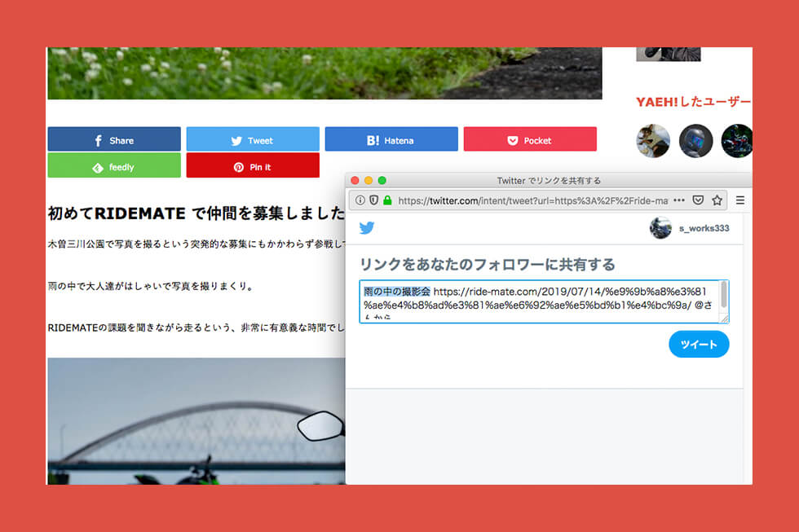This screenshot has width=799, height=532.
Task: Click the Twitter bird logo
Action: (x=367, y=227)
